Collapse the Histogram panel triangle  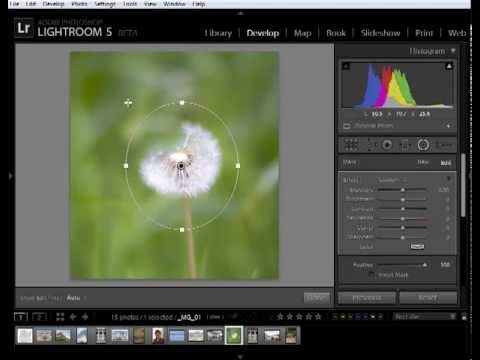pos(453,51)
